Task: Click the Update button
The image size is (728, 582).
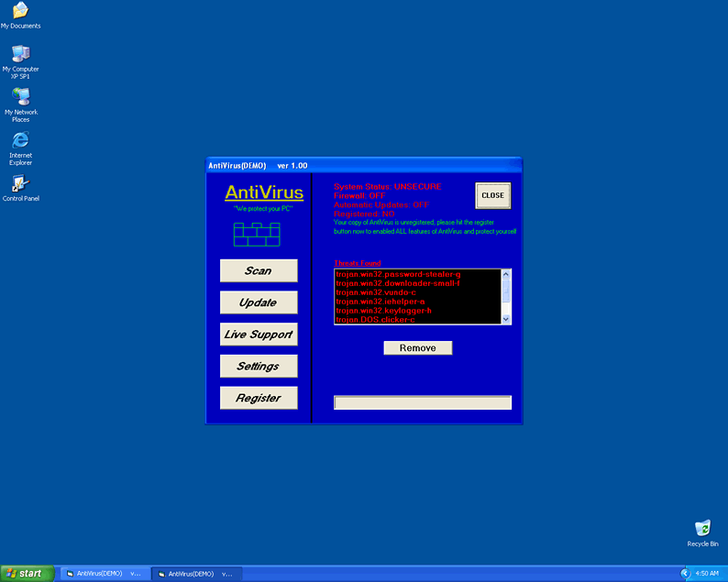Action: (259, 302)
